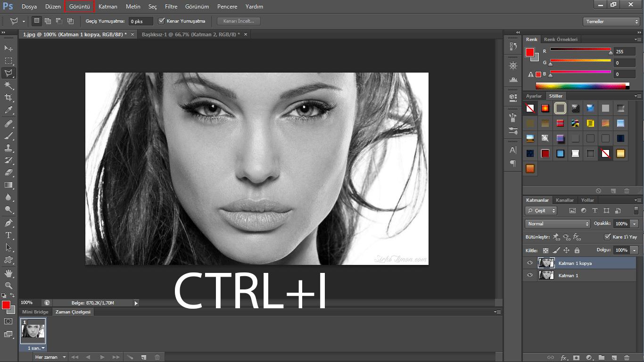644x362 pixels.
Task: Open the Filtre menu
Action: [171, 7]
